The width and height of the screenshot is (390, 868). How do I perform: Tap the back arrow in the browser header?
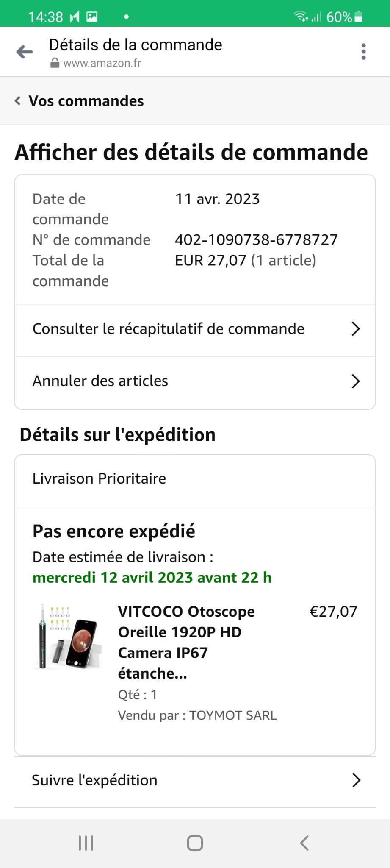click(25, 52)
